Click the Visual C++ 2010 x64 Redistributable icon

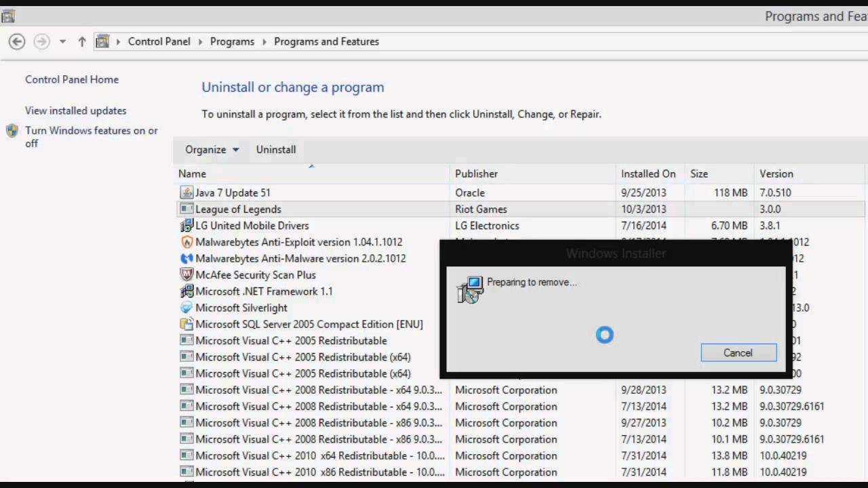[186, 455]
